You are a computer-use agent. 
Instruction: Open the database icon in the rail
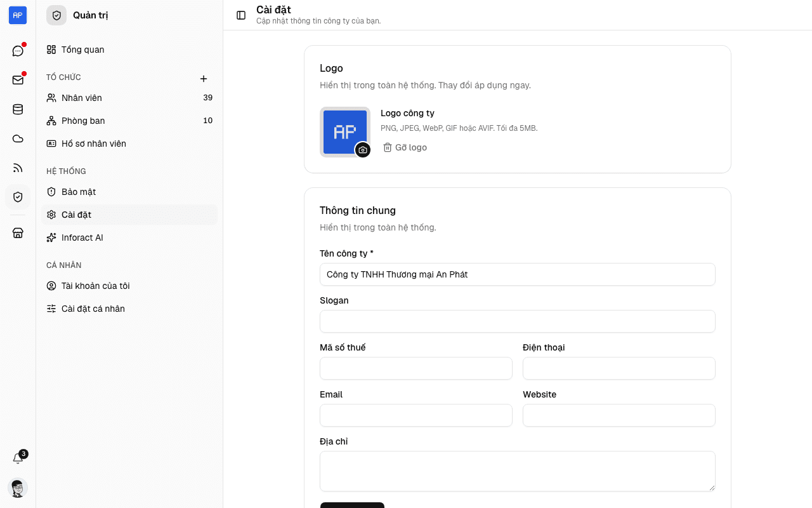pyautogui.click(x=18, y=109)
